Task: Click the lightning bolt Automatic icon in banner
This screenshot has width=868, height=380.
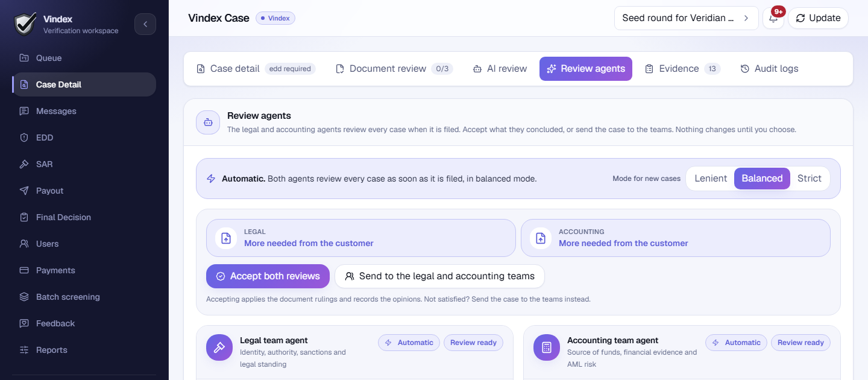Action: pyautogui.click(x=211, y=179)
